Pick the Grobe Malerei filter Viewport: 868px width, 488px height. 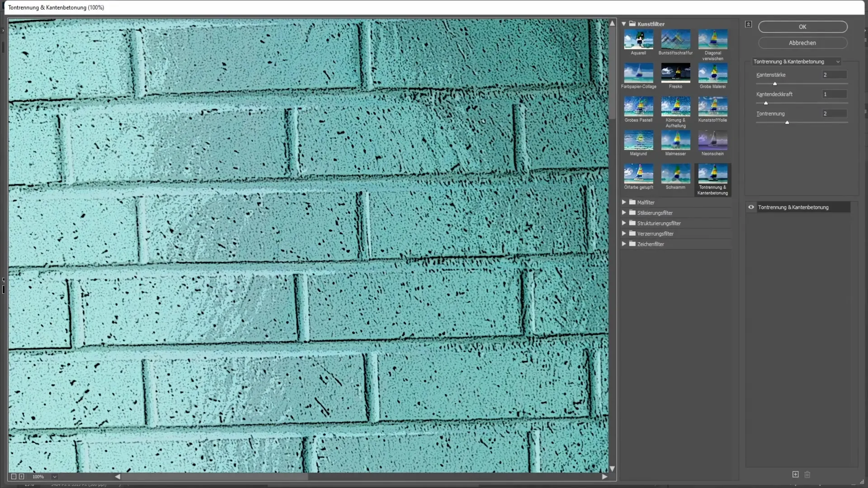coord(712,73)
